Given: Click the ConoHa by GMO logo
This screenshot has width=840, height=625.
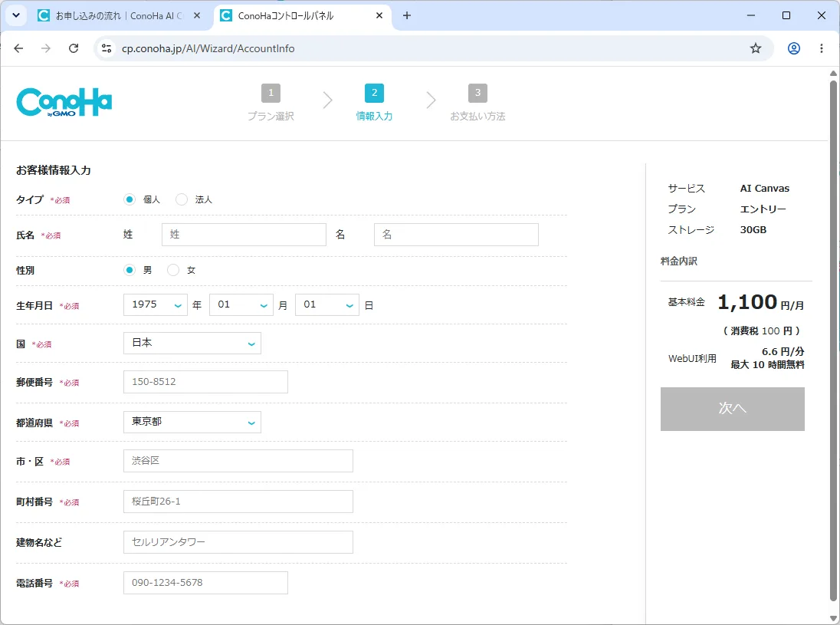Looking at the screenshot, I should (x=64, y=102).
